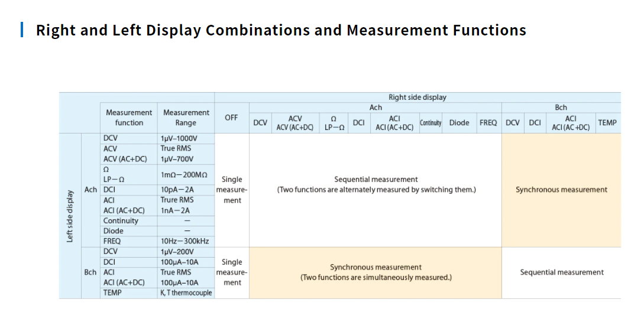Click the "OFF" column header
Viewport: 644px width, 335px height.
point(231,118)
